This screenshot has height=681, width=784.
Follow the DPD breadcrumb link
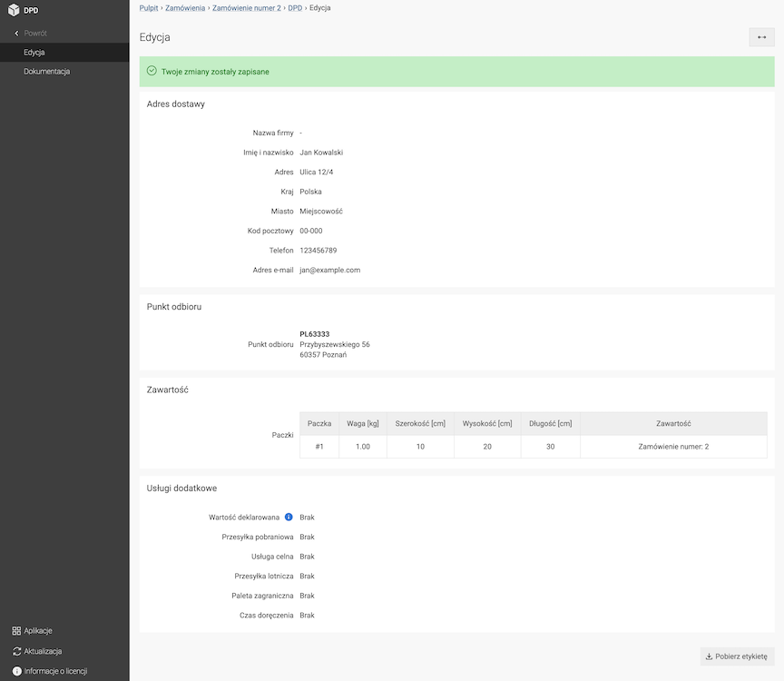[295, 8]
